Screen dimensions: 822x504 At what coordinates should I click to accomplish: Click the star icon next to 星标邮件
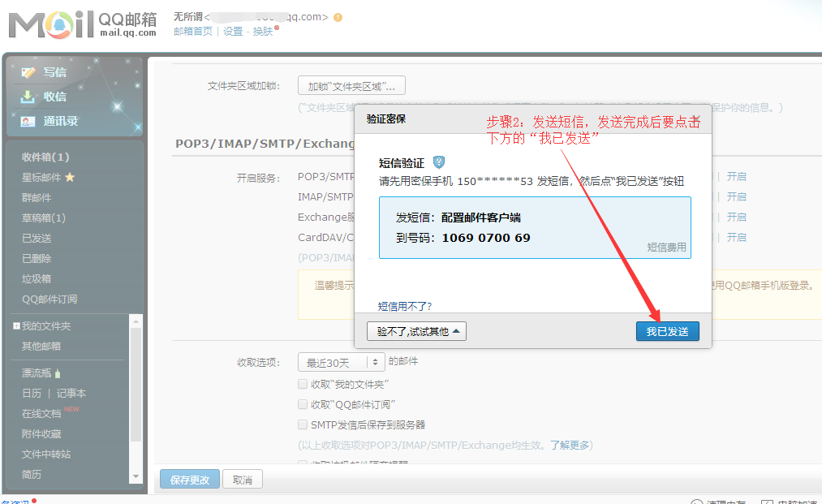(x=70, y=177)
